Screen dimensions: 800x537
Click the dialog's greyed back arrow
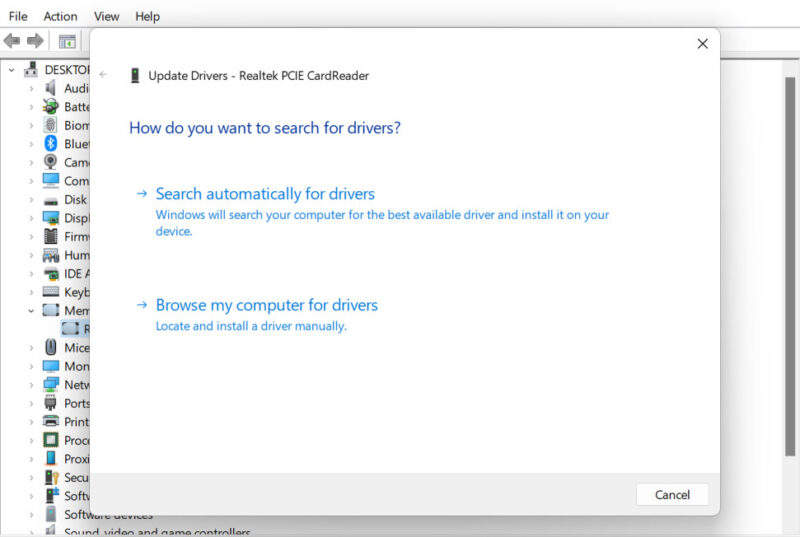(x=104, y=74)
